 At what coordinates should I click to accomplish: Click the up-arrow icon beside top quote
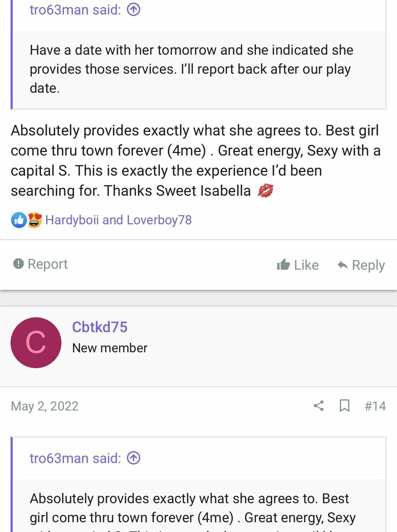(x=133, y=10)
